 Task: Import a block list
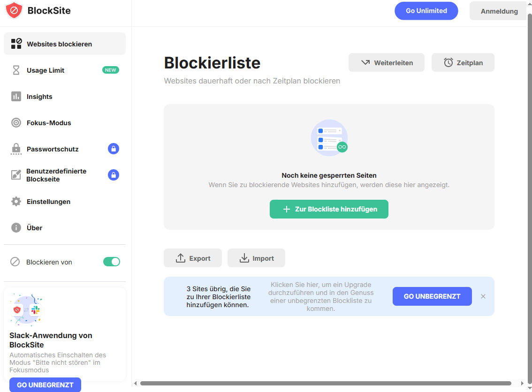coord(256,258)
